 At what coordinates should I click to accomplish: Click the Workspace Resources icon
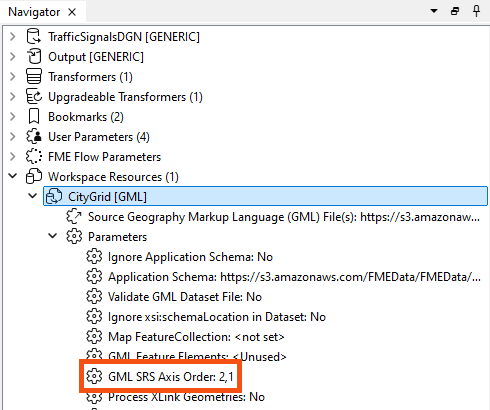(x=34, y=177)
